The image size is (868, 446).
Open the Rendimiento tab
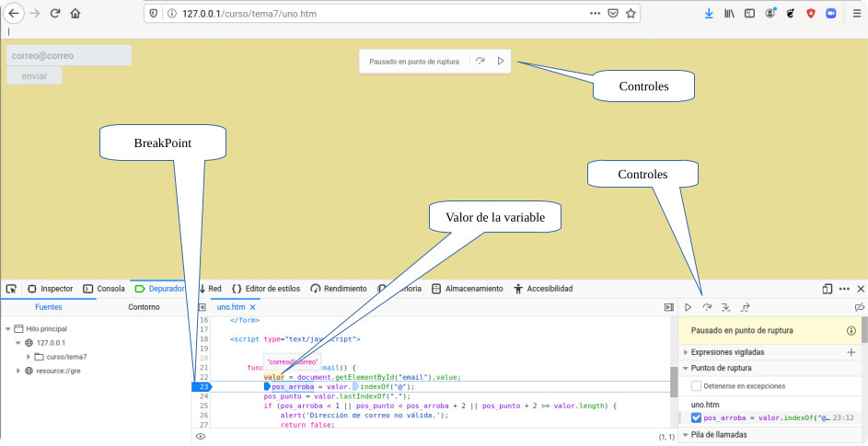point(338,289)
